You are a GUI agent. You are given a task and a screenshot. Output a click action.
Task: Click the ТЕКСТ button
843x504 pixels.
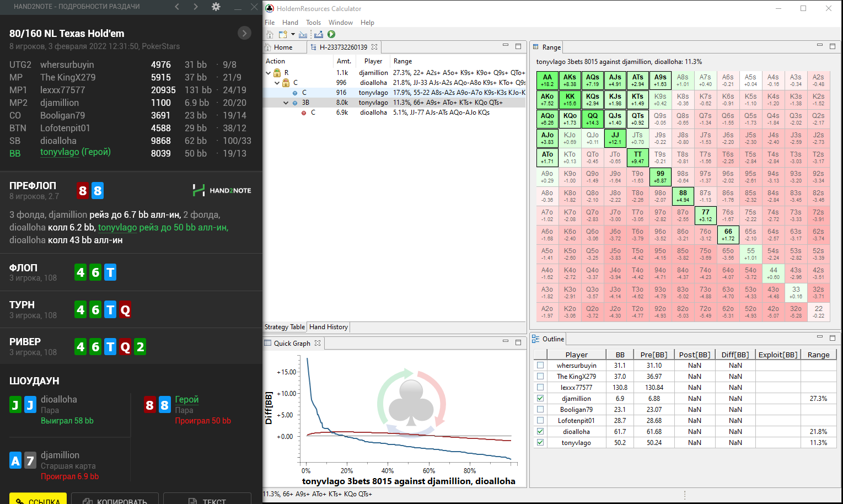tap(207, 499)
